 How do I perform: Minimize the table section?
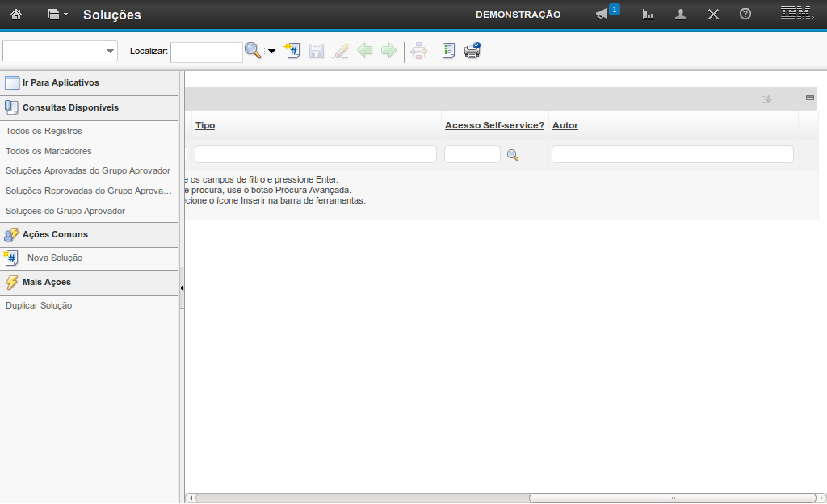[810, 98]
